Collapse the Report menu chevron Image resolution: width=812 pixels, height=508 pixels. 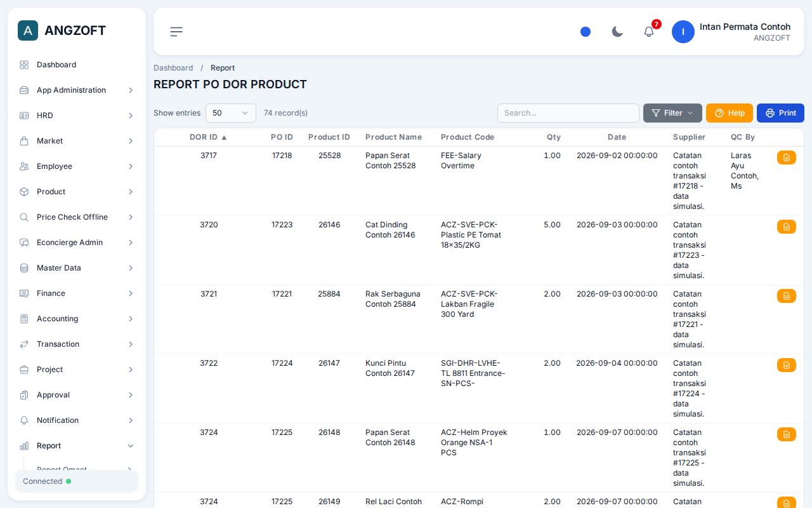[131, 446]
